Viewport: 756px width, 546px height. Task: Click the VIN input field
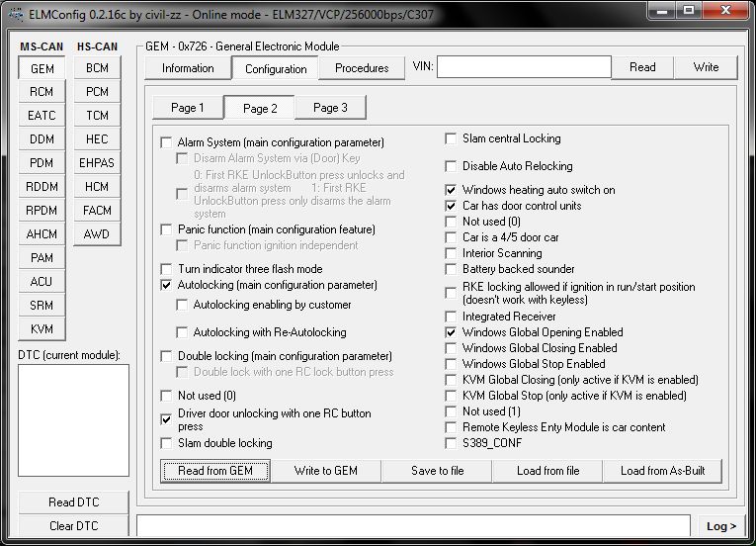point(524,67)
